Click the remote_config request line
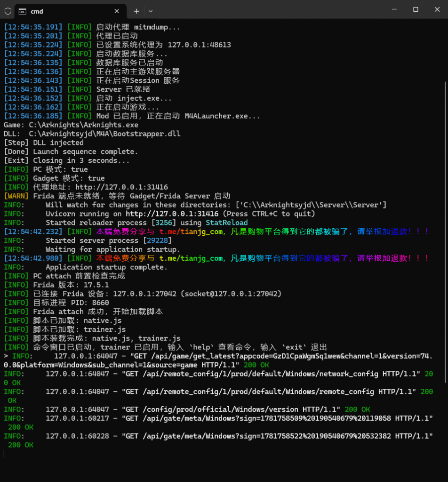 (x=218, y=396)
